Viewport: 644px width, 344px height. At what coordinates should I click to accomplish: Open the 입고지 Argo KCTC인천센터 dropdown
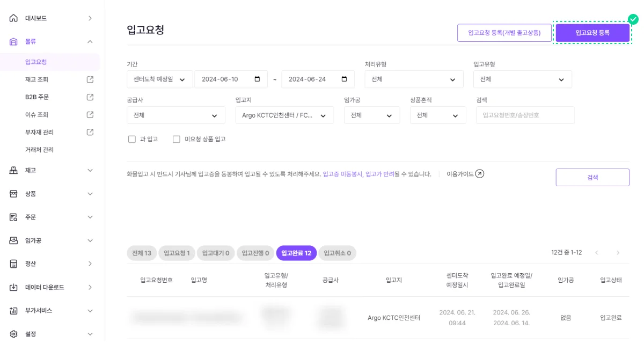point(284,115)
